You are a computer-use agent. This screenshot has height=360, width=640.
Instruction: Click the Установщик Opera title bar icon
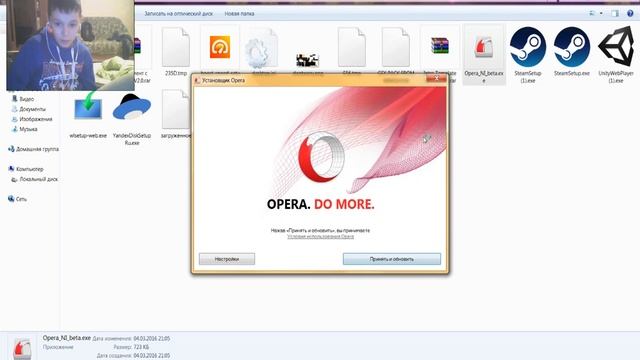198,80
